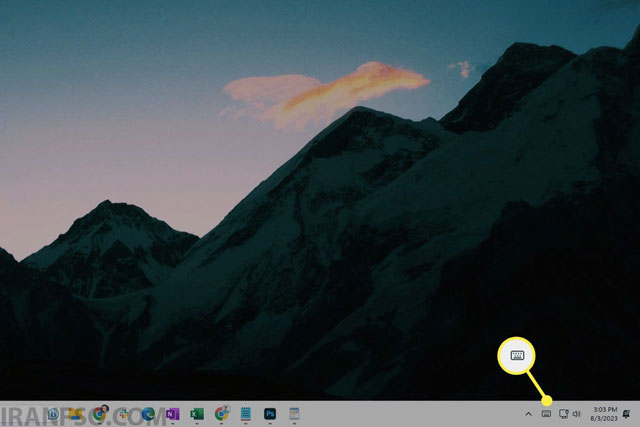
Task: Open Chrome with the profile photo badge
Action: tap(100, 414)
